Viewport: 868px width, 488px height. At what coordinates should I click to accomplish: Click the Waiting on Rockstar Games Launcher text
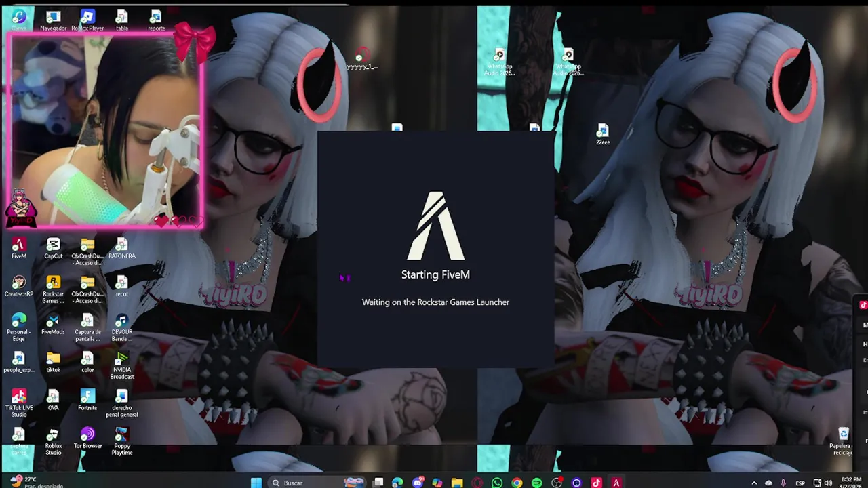click(435, 302)
